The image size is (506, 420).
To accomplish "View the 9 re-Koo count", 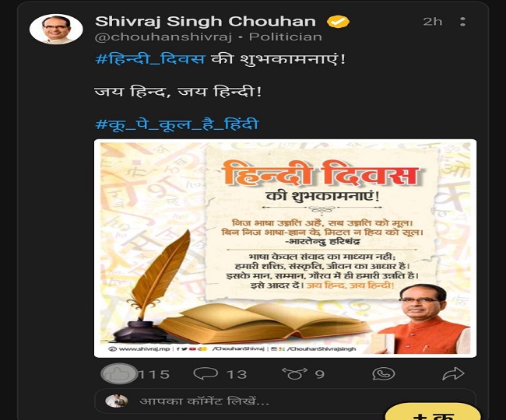I will click(x=320, y=374).
